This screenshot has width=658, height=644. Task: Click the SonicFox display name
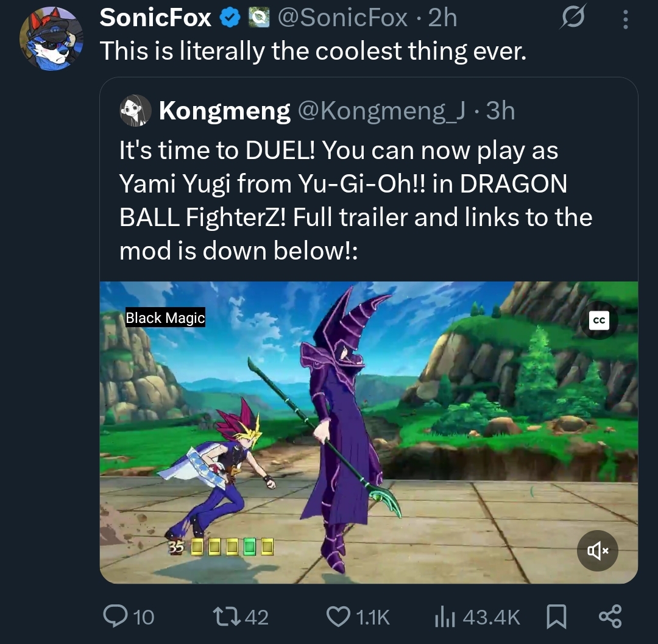click(155, 19)
